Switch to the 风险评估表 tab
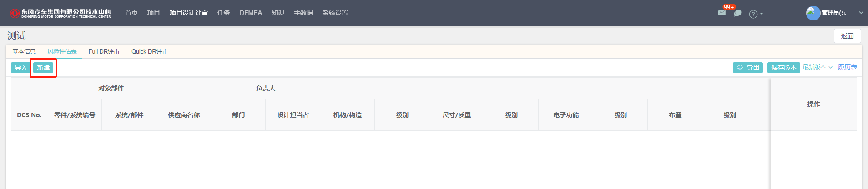The image size is (868, 189). coord(62,51)
